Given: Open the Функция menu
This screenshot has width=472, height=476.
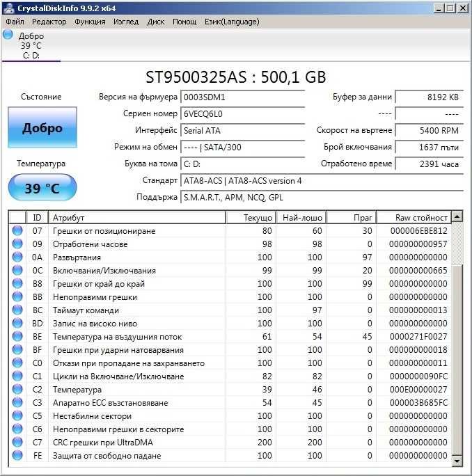Looking at the screenshot, I should (x=90, y=22).
